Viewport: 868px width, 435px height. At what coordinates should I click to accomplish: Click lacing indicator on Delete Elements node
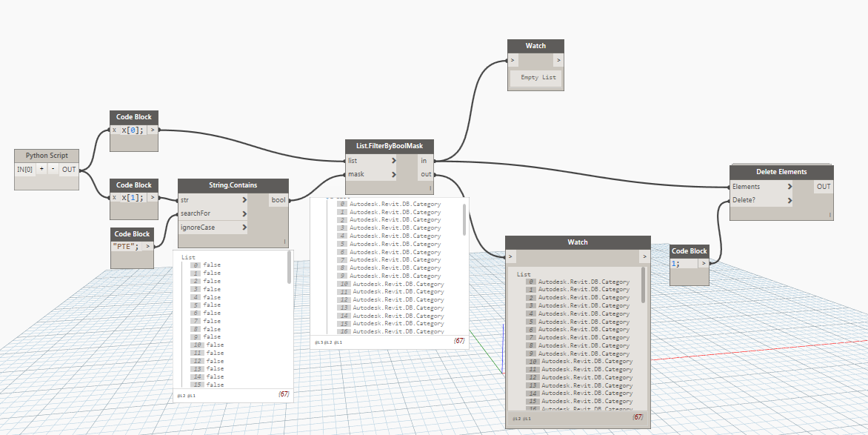[829, 214]
